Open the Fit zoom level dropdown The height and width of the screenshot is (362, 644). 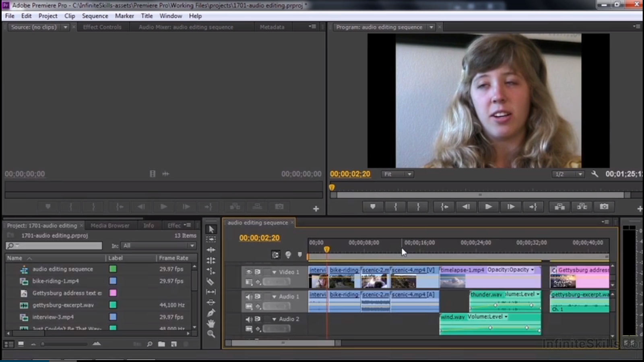tap(397, 174)
